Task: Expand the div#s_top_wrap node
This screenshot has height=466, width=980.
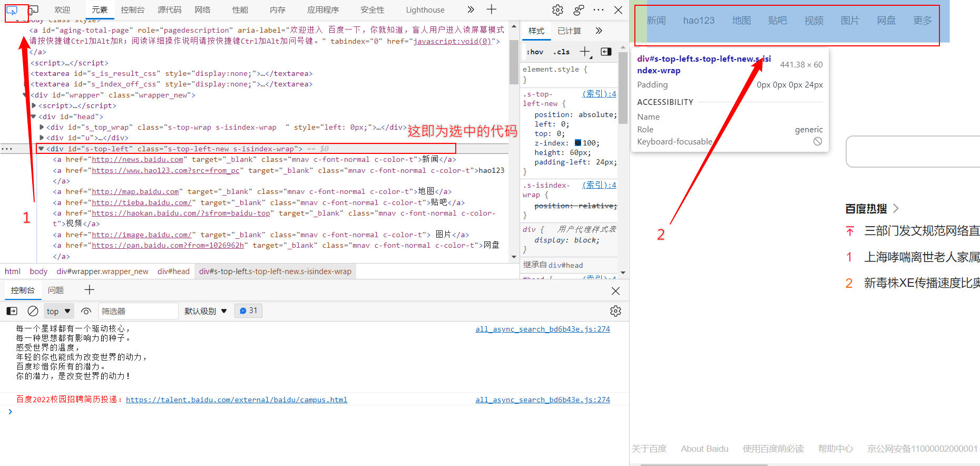Action: click(x=42, y=127)
